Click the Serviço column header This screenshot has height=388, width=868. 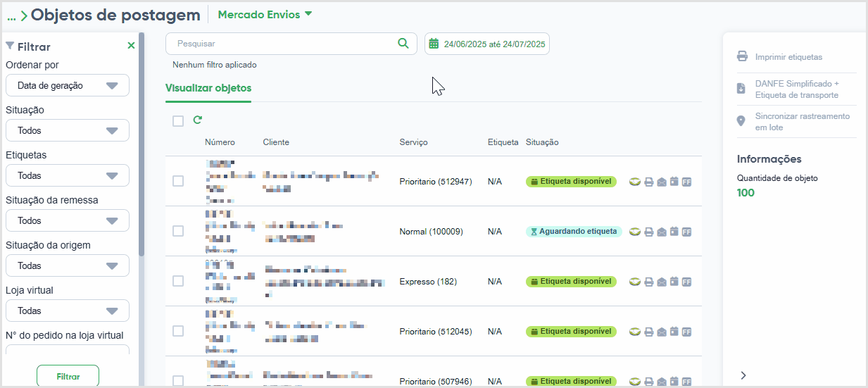click(x=413, y=142)
